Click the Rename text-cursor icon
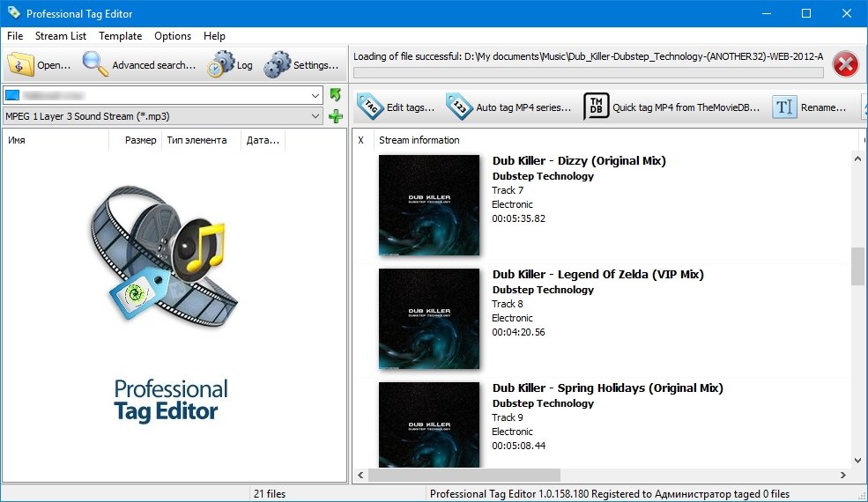This screenshot has width=868, height=502. pos(784,107)
